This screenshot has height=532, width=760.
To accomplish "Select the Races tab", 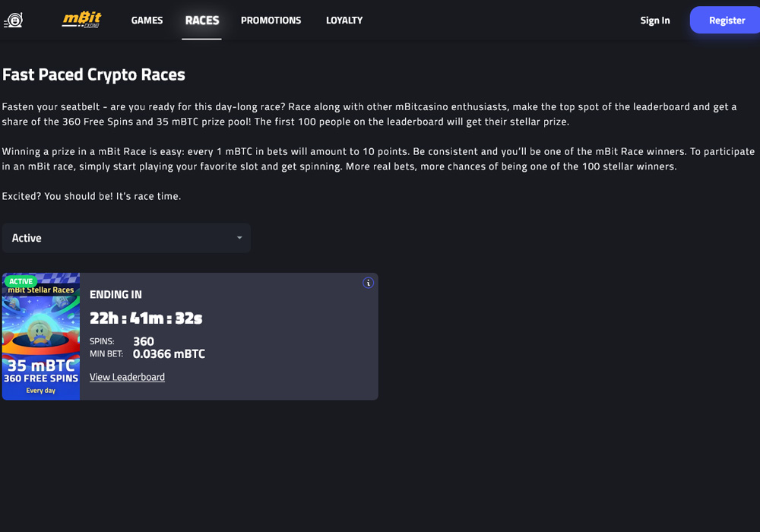I will [x=202, y=21].
